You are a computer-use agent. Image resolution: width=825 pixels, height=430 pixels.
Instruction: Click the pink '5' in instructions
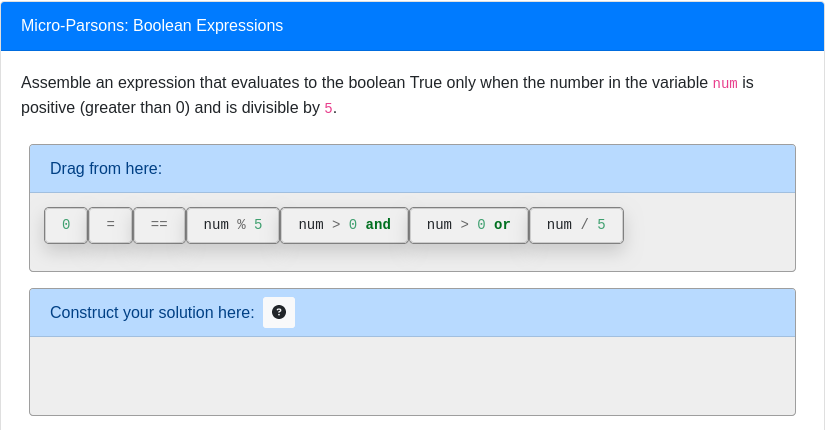[328, 108]
